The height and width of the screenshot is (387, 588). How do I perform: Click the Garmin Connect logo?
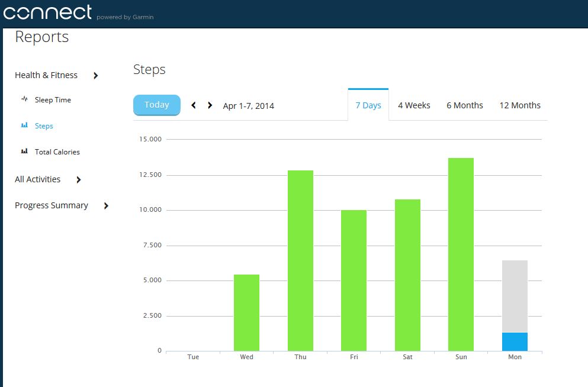(x=47, y=12)
